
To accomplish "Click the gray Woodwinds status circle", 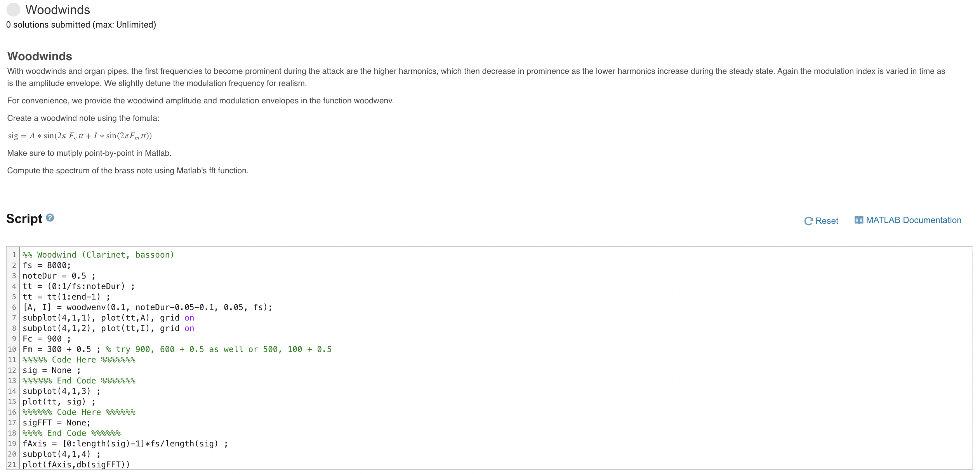I will pyautogui.click(x=14, y=10).
